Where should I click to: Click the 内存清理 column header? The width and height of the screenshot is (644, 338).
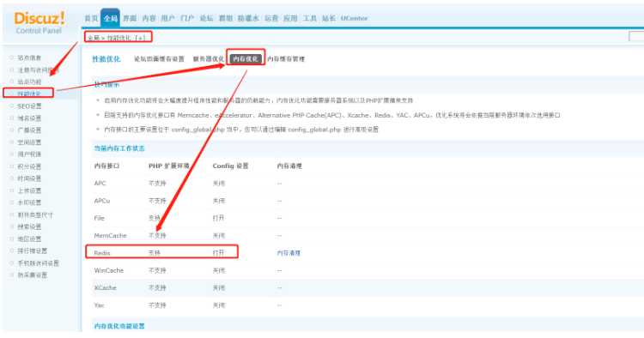click(289, 166)
